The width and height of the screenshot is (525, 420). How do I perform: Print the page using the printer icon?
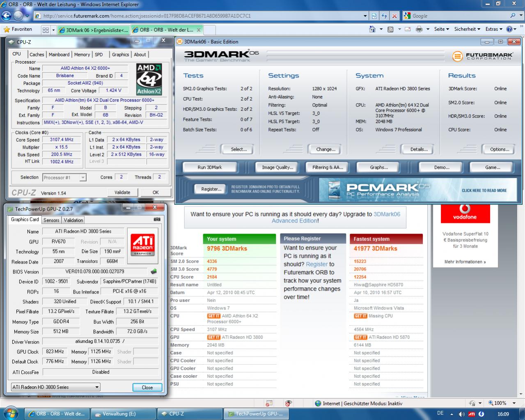(x=419, y=29)
